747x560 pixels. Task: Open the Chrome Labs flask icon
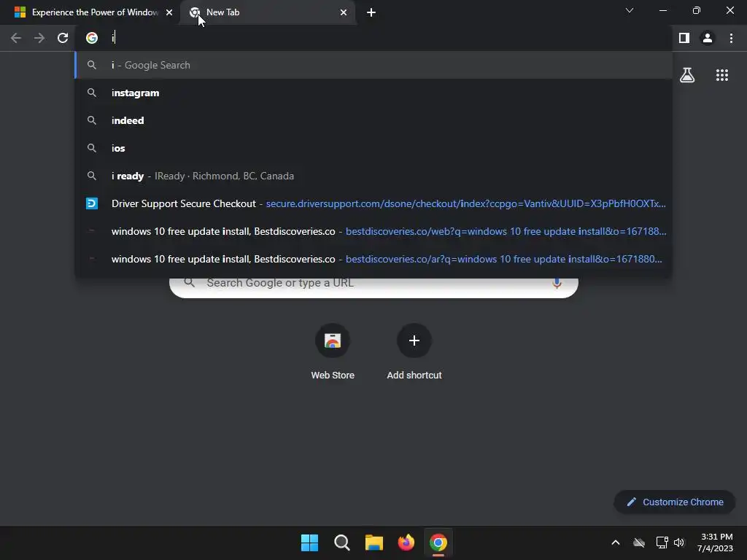coord(687,75)
